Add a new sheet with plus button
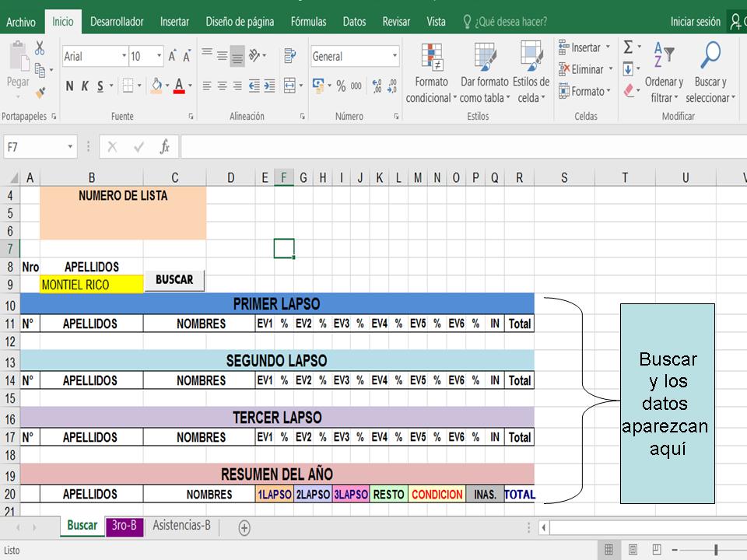 pos(244,527)
